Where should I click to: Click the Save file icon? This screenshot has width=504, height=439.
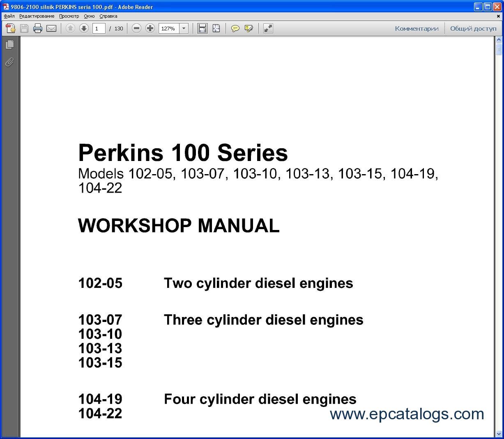click(24, 28)
